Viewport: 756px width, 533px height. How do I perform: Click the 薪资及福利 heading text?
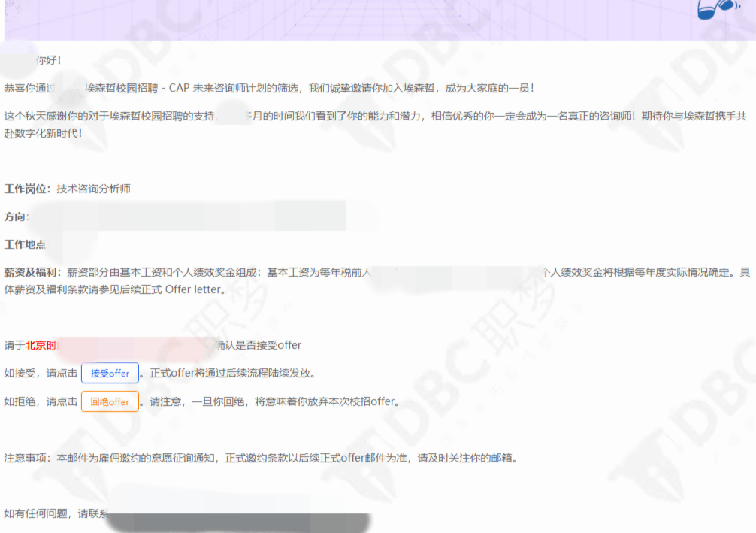tap(32, 273)
